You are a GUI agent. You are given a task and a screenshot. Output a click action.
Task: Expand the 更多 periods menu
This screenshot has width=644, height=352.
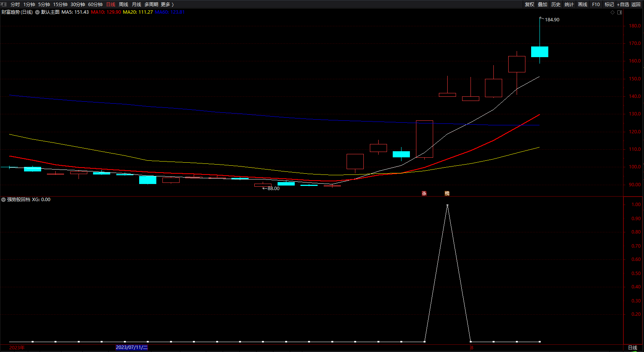[167, 4]
